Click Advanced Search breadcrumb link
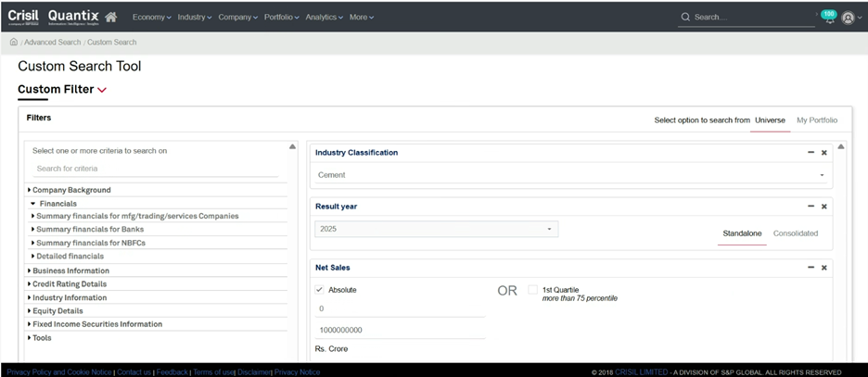The width and height of the screenshot is (868, 377). 53,43
